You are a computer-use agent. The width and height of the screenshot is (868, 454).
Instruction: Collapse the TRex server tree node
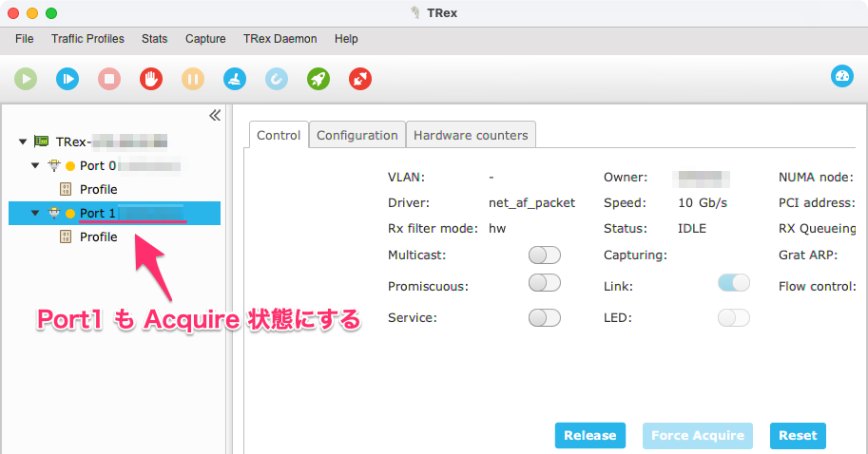23,142
